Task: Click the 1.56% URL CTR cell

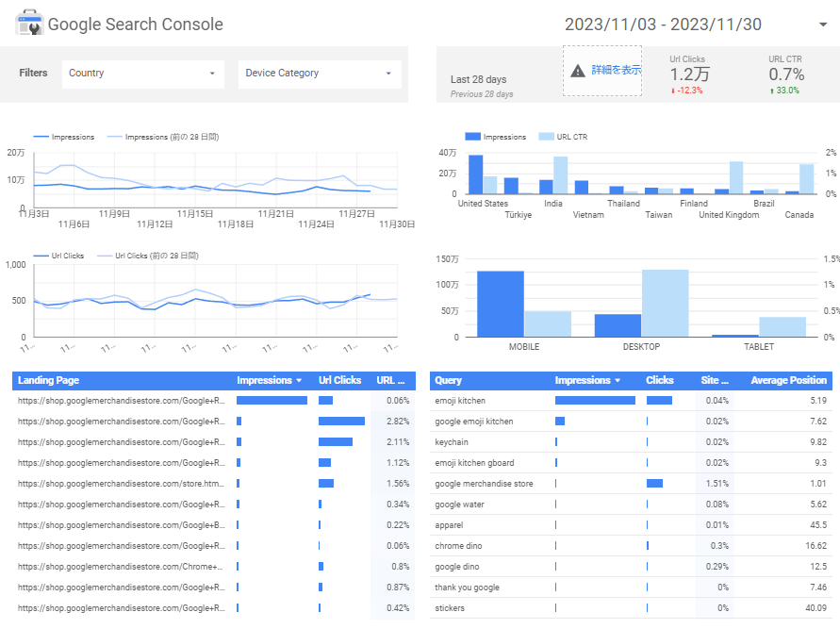Action: point(398,483)
